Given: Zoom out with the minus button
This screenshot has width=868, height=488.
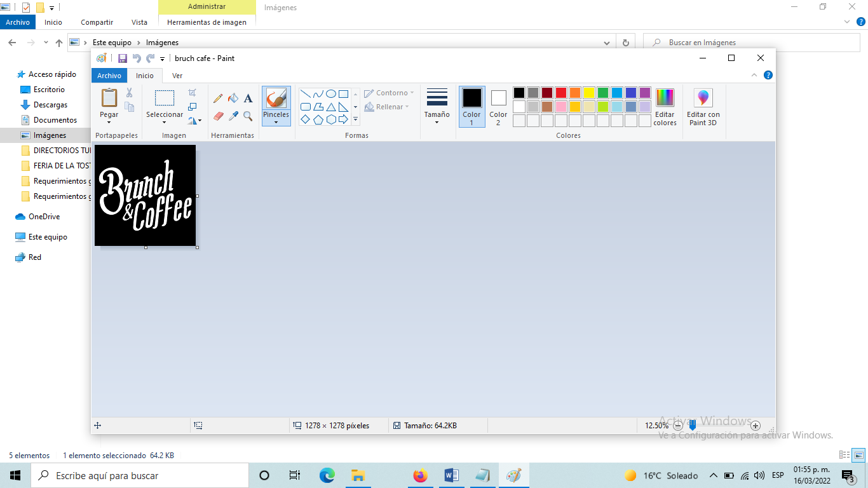Looking at the screenshot, I should pyautogui.click(x=678, y=426).
